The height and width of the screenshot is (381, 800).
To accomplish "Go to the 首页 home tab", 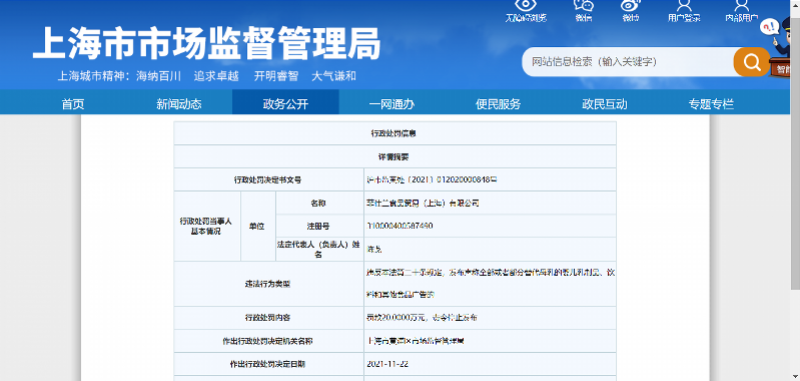I will click(73, 104).
